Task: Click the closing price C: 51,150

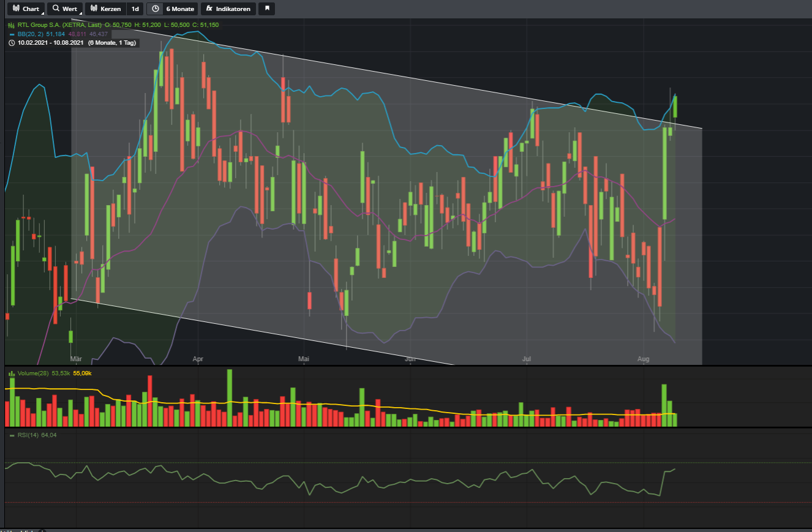Action: (205, 25)
